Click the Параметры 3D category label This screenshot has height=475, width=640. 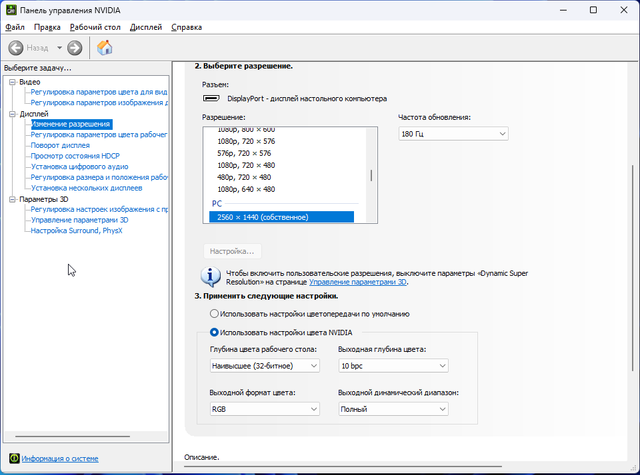44,199
